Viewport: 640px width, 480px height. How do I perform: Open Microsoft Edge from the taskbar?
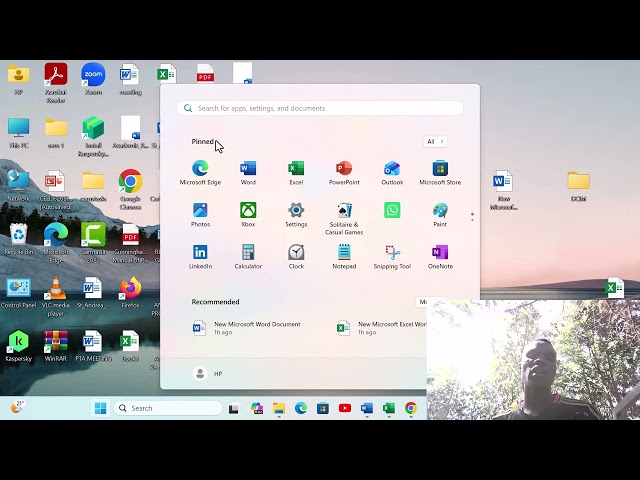[301, 408]
